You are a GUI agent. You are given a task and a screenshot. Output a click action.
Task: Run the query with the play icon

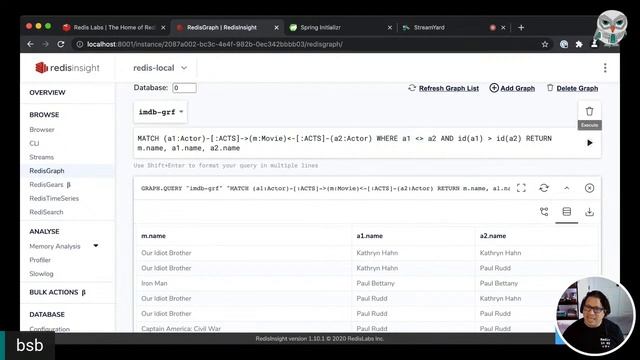[x=589, y=143]
